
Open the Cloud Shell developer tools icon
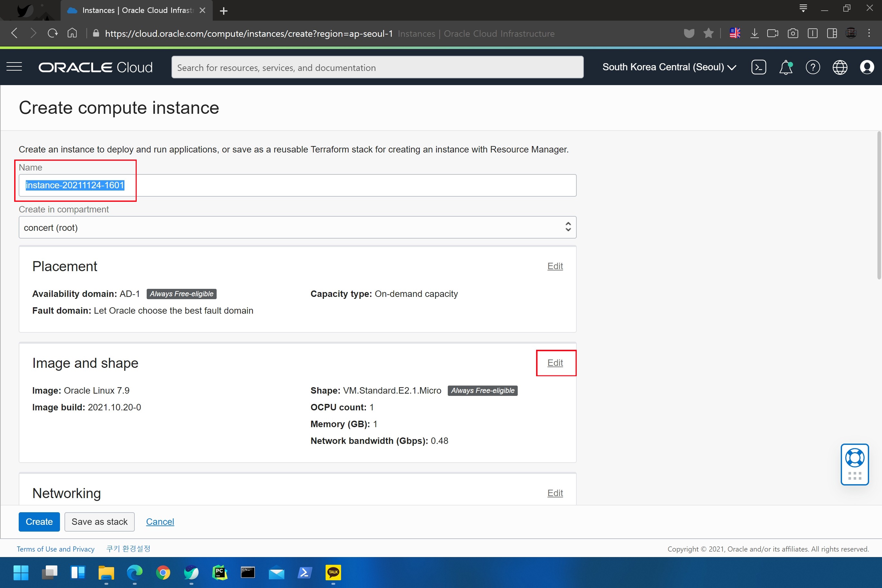758,67
